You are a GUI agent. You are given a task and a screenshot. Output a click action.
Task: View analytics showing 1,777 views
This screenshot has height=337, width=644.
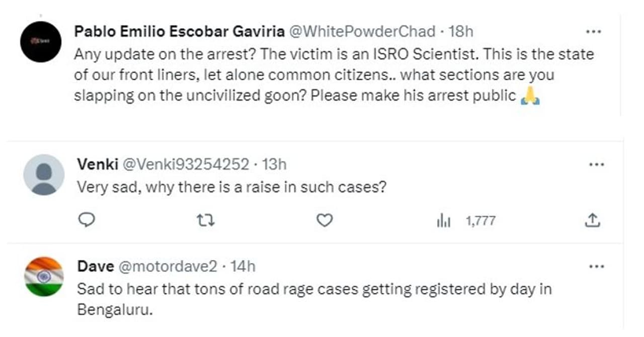point(466,220)
